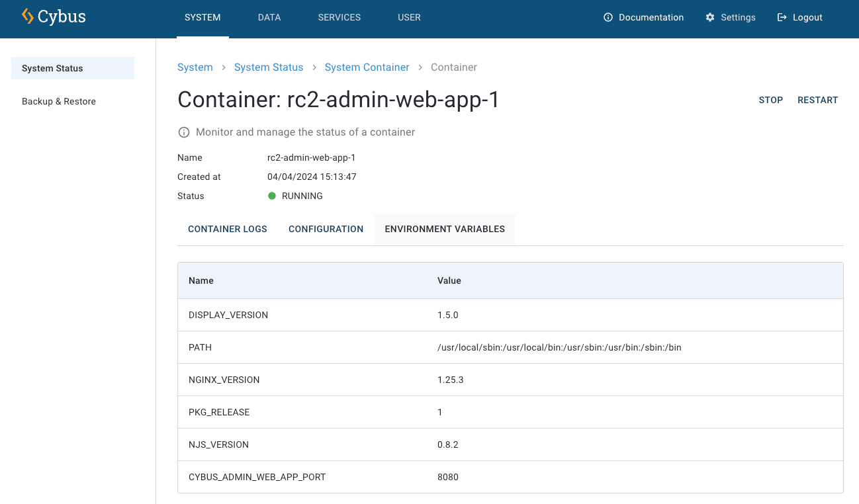Restart the container with RESTART button
The height and width of the screenshot is (504, 859).
(817, 101)
